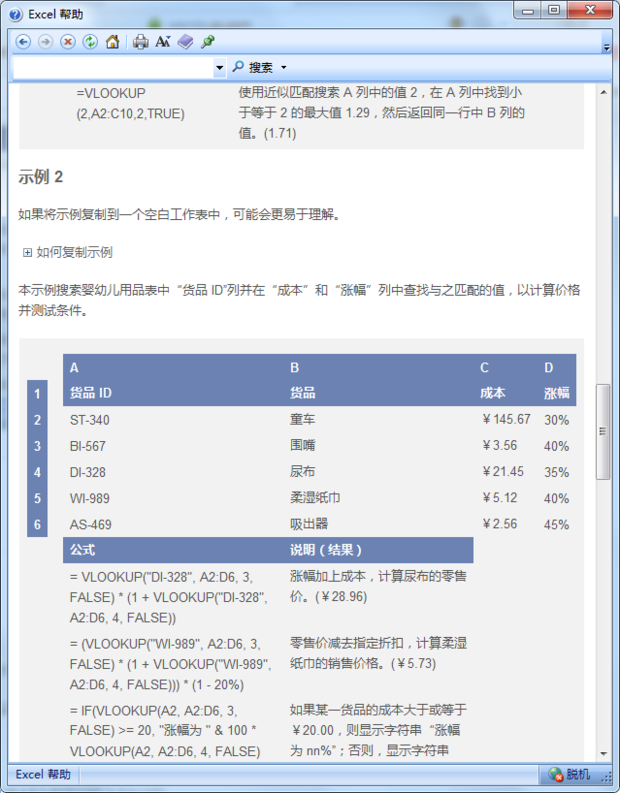
Task: Click row number 1 label
Action: click(x=37, y=393)
